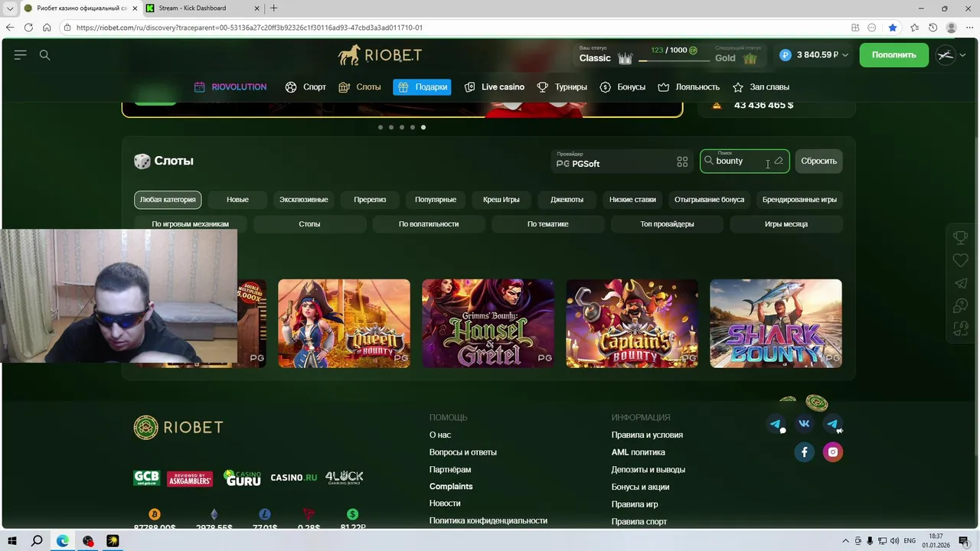Screen dimensions: 980x551
Task: Go to the Спорт section
Action: click(305, 87)
